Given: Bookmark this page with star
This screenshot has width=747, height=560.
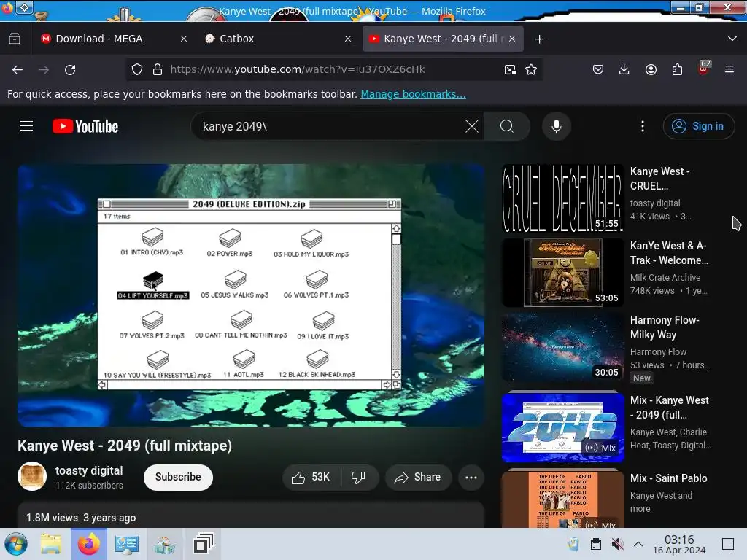Looking at the screenshot, I should click(x=531, y=69).
